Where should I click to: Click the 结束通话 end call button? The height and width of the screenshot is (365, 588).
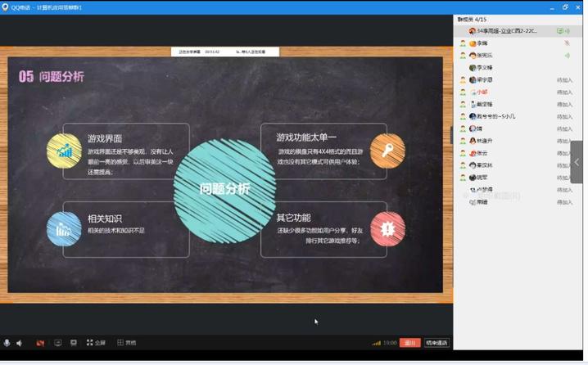tap(437, 343)
